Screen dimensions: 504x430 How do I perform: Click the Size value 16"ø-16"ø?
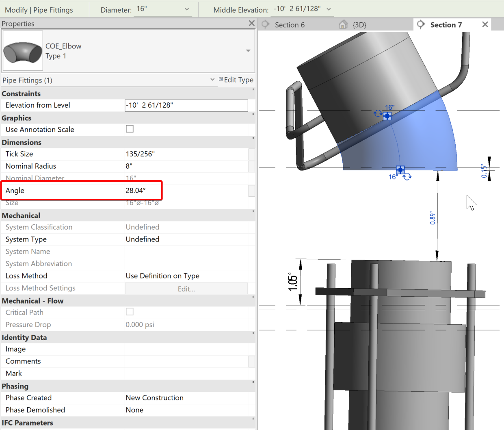142,202
